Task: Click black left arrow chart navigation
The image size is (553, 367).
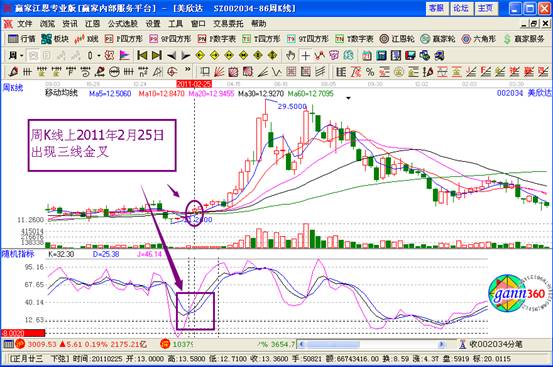Action: (x=171, y=55)
